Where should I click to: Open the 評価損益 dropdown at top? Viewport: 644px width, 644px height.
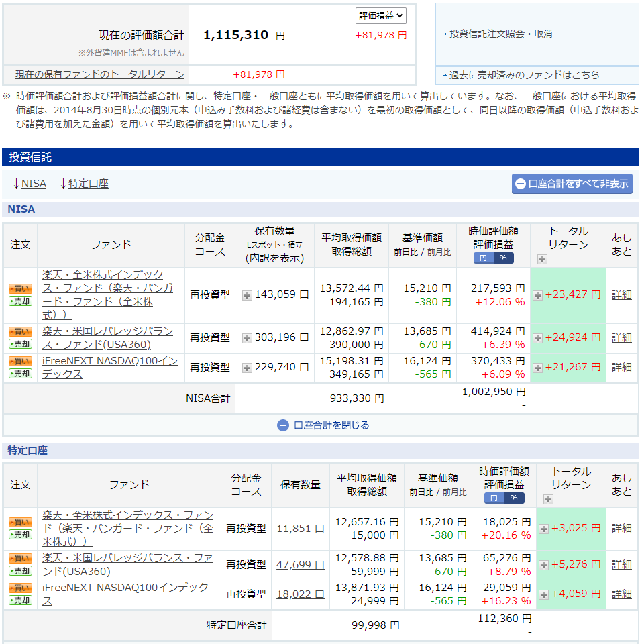point(381,16)
